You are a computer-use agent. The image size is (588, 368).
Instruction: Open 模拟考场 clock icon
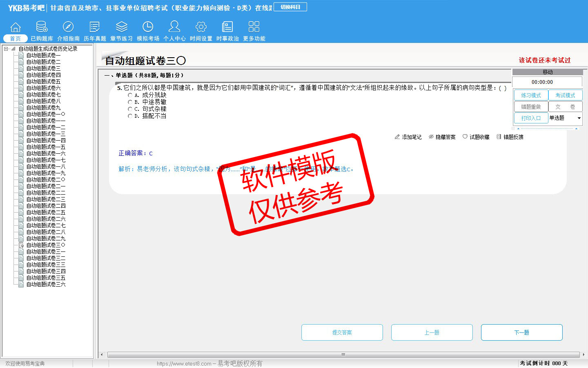click(x=148, y=27)
